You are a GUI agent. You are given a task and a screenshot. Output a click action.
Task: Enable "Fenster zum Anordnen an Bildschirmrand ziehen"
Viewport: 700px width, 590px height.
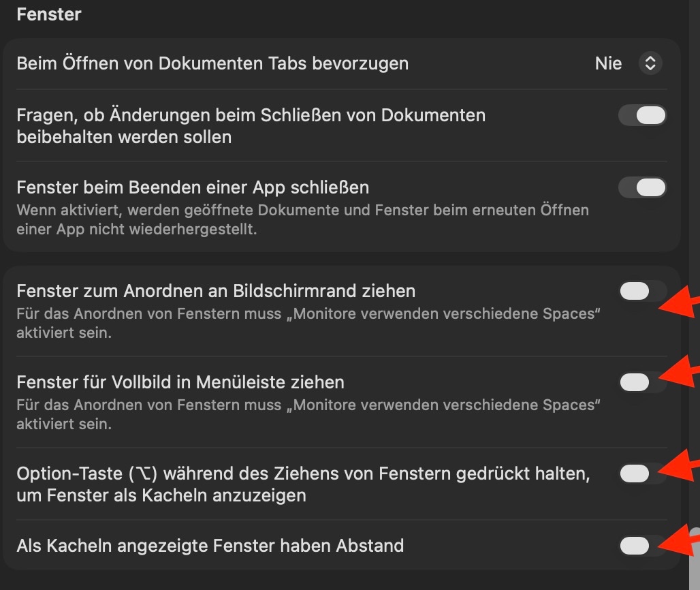(642, 292)
